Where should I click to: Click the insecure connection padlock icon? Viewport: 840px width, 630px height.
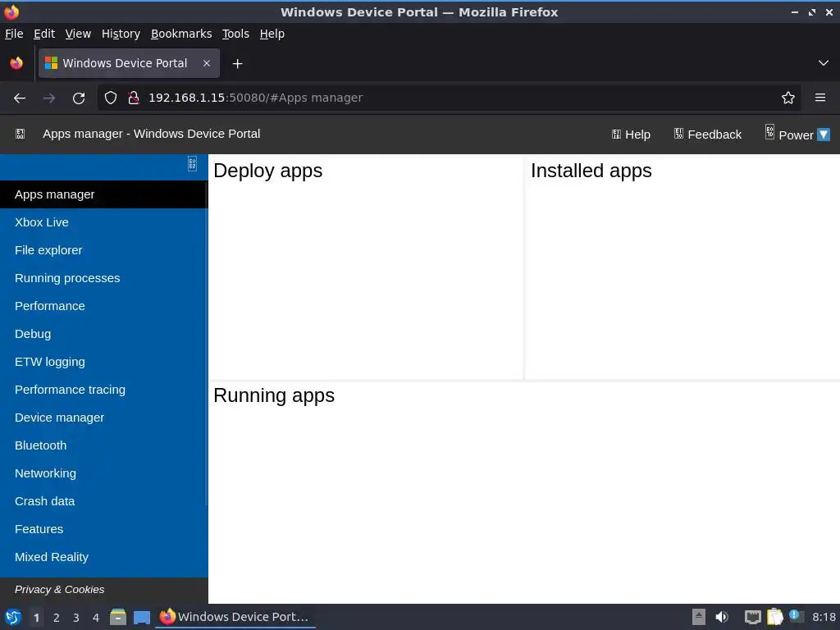pos(134,98)
